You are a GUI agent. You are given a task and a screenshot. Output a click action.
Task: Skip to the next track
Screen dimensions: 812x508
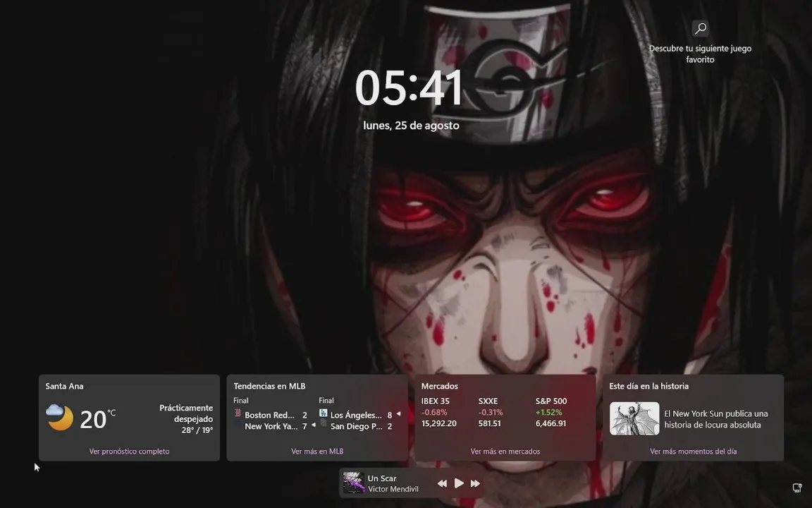475,483
